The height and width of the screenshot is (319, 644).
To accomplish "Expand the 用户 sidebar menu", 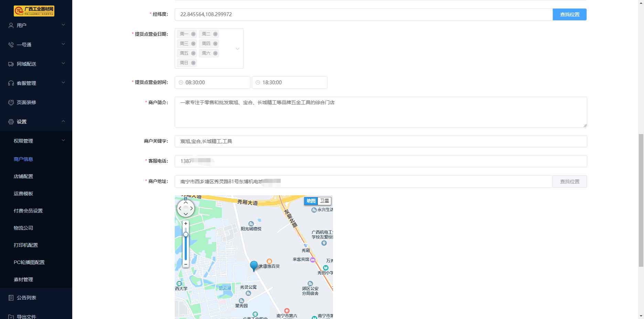I will (x=36, y=25).
